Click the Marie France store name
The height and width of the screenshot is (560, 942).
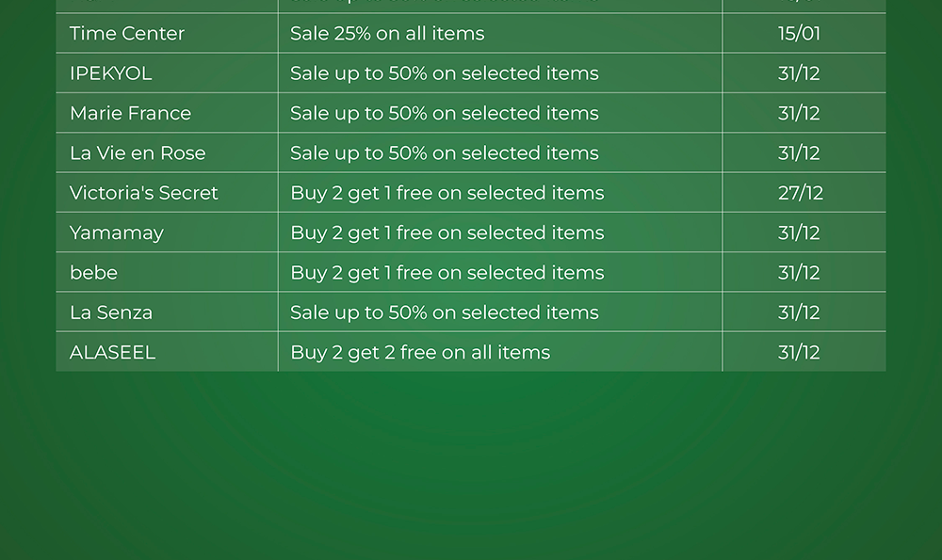click(130, 113)
